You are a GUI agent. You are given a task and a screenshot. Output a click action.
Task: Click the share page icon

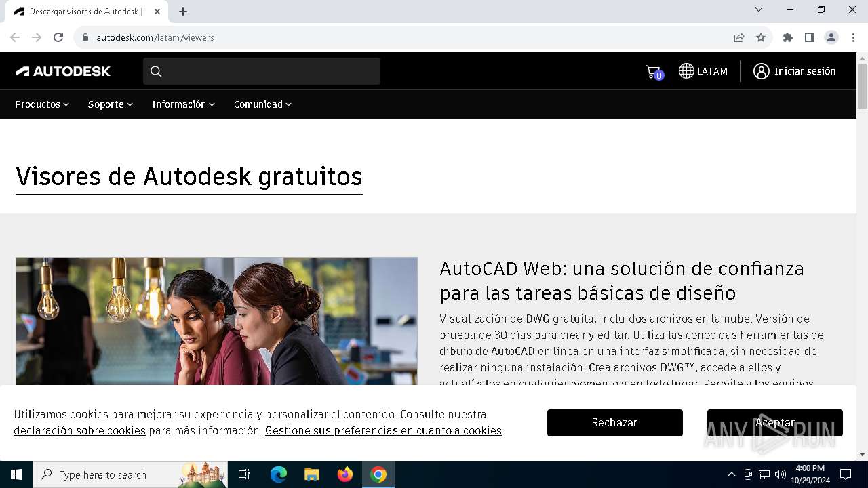[739, 37]
